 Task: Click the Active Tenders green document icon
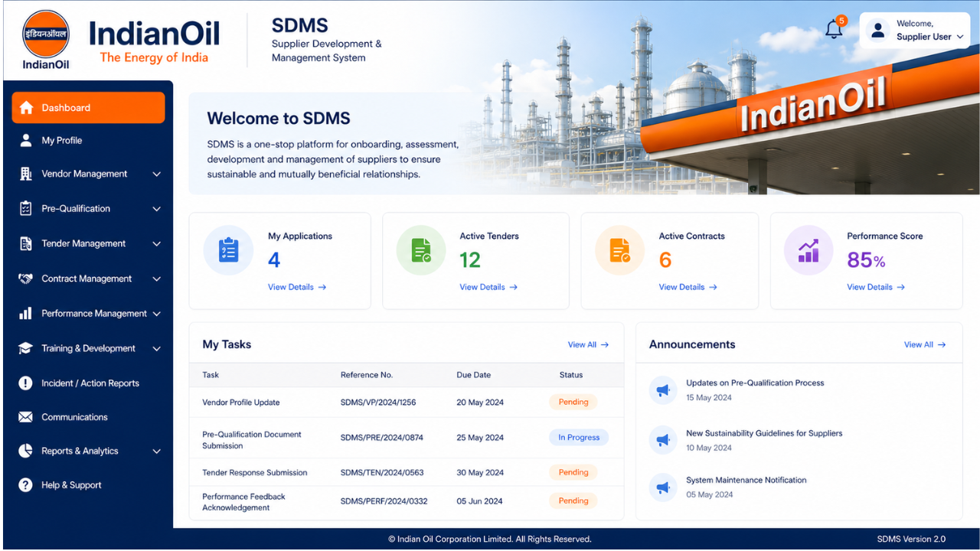(421, 250)
